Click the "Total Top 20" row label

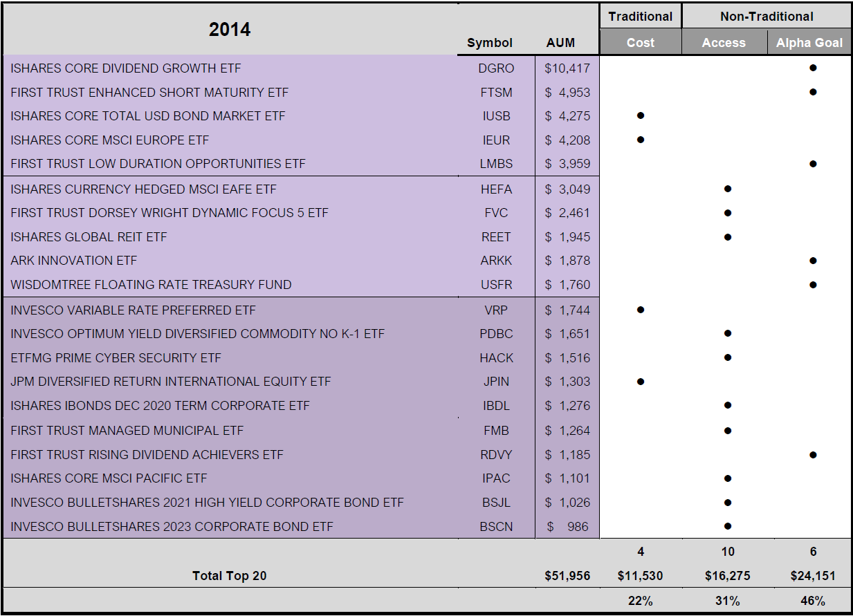point(229,576)
